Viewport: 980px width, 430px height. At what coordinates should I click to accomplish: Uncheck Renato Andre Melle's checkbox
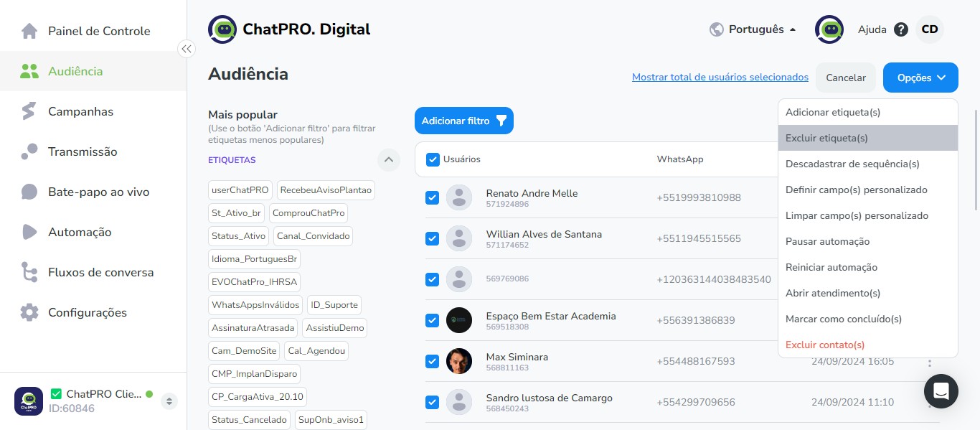pos(432,197)
